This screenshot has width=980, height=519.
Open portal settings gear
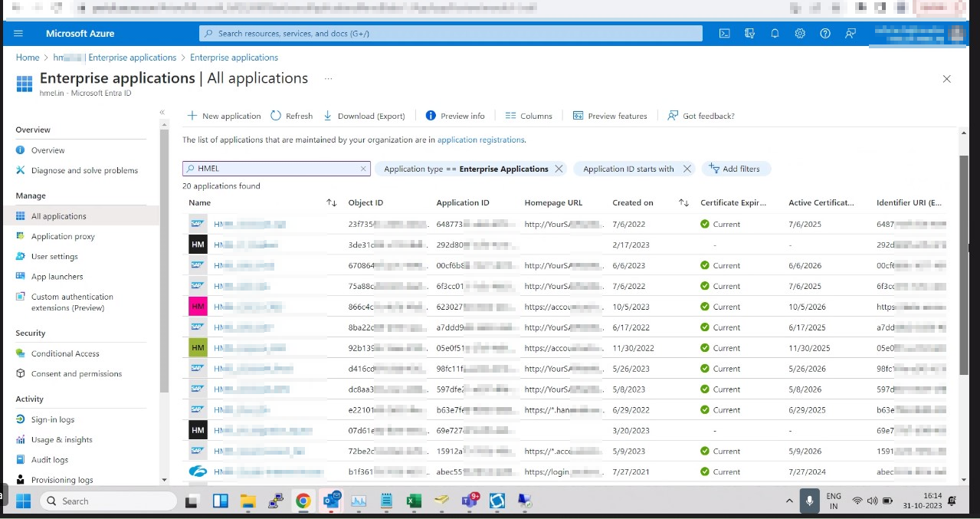pyautogui.click(x=800, y=34)
